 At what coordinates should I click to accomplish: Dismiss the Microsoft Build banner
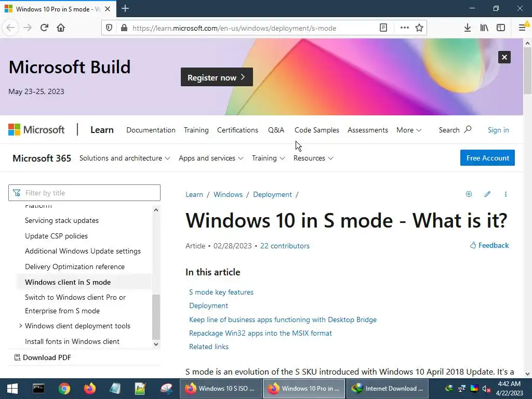[x=504, y=57]
